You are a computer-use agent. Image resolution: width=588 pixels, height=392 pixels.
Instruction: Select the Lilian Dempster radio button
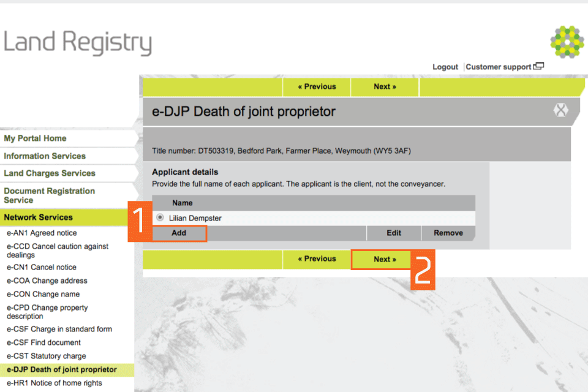point(160,217)
